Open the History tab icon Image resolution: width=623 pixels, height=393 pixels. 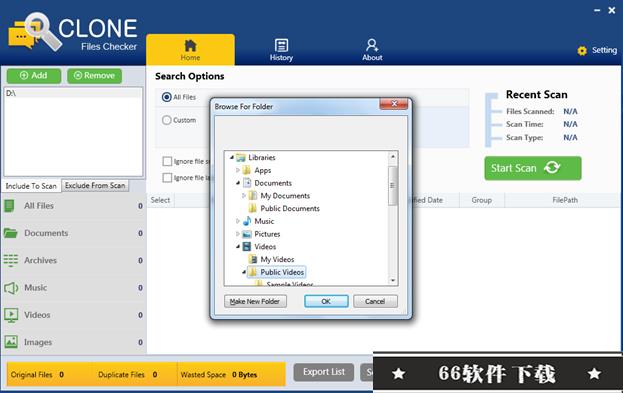pos(281,45)
